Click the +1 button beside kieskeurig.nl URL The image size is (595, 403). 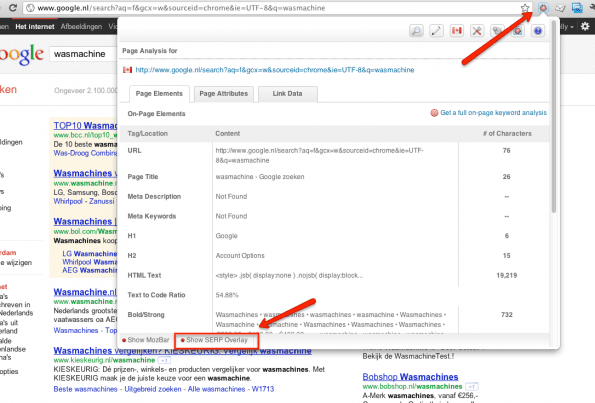click(x=164, y=360)
